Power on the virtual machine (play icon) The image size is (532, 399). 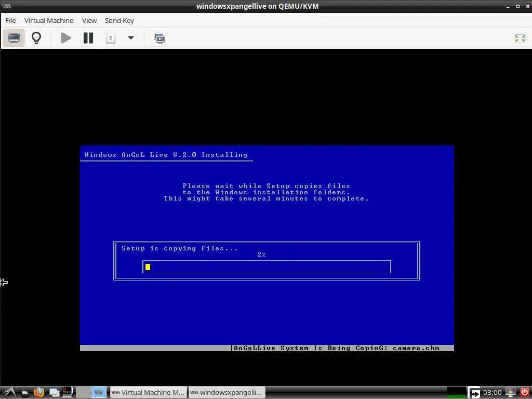(66, 37)
